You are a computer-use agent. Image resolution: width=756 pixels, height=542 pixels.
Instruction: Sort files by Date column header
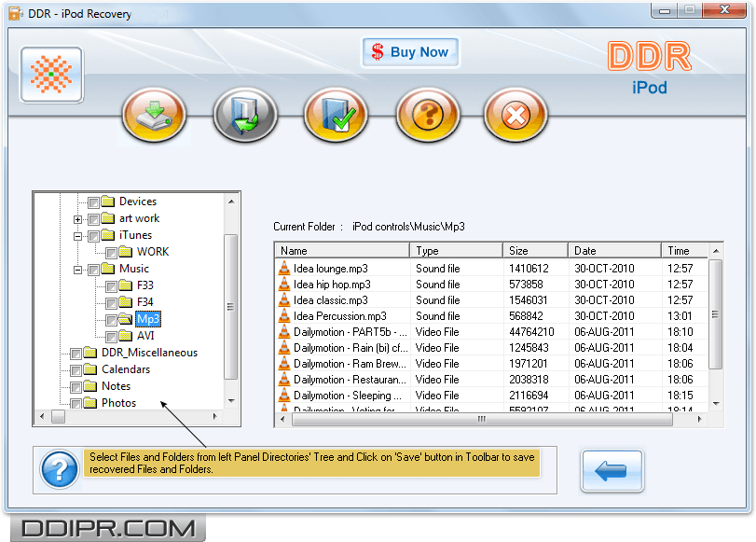coord(614,251)
